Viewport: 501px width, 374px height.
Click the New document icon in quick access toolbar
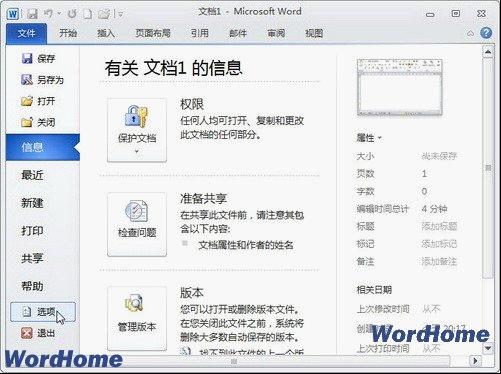tap(87, 14)
